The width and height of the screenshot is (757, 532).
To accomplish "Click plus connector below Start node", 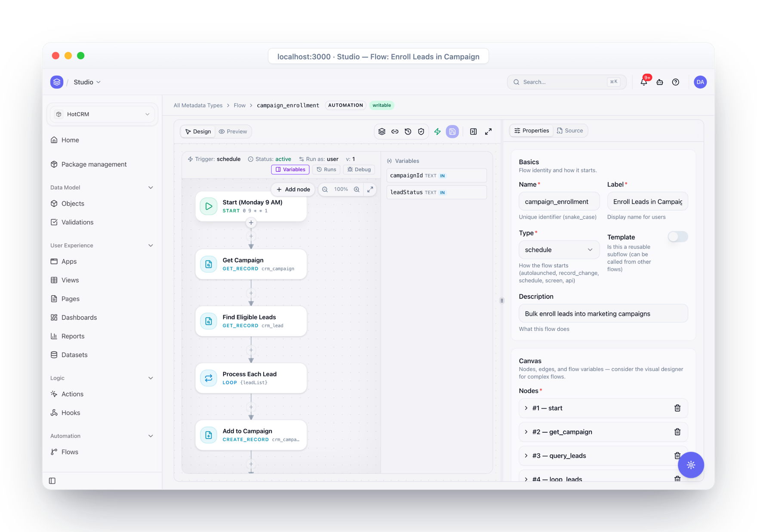I will pos(251,223).
